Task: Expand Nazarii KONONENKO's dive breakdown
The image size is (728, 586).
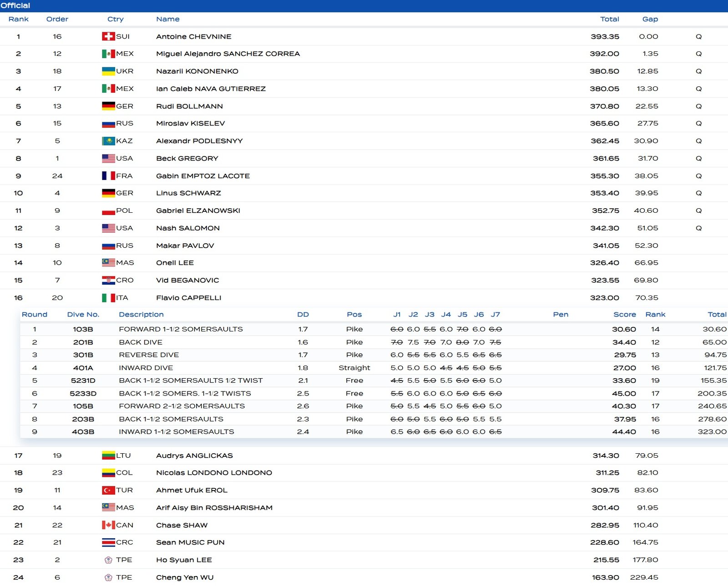Action: click(364, 71)
